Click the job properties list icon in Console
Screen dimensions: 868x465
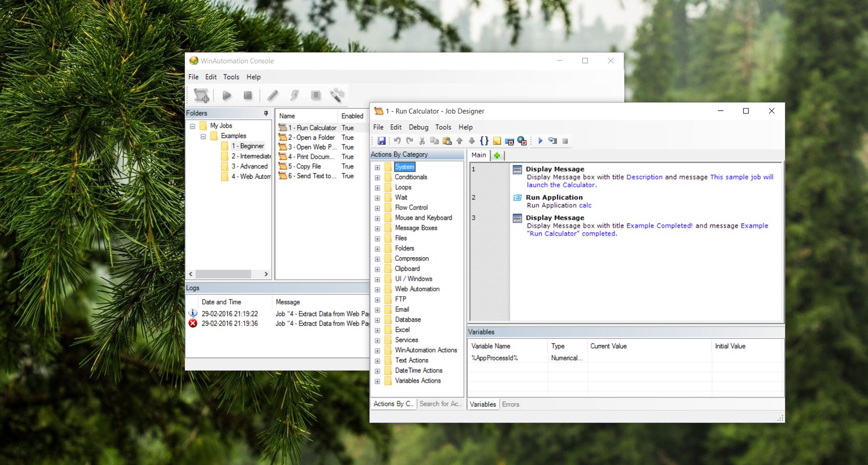(x=315, y=95)
